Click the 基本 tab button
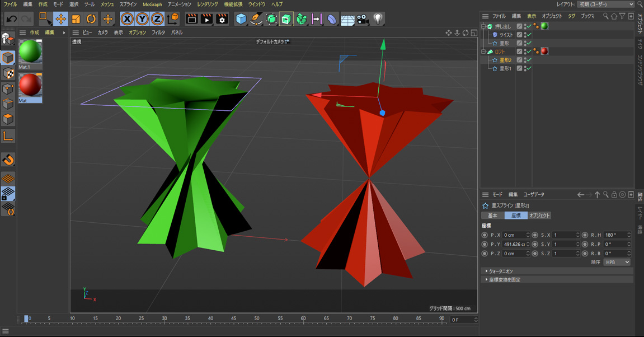 tap(492, 216)
